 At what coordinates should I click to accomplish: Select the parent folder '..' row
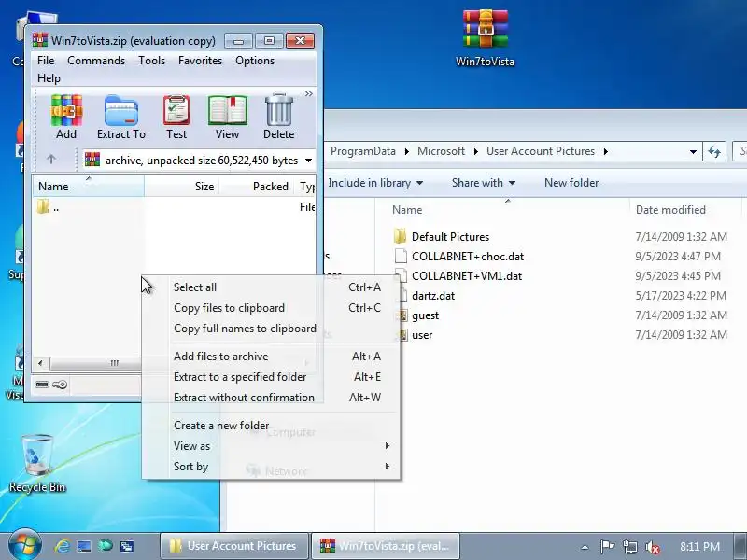pyautogui.click(x=174, y=207)
